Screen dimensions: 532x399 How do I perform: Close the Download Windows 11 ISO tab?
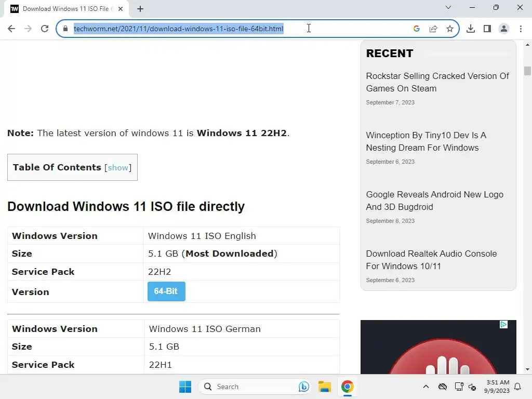pos(121,9)
